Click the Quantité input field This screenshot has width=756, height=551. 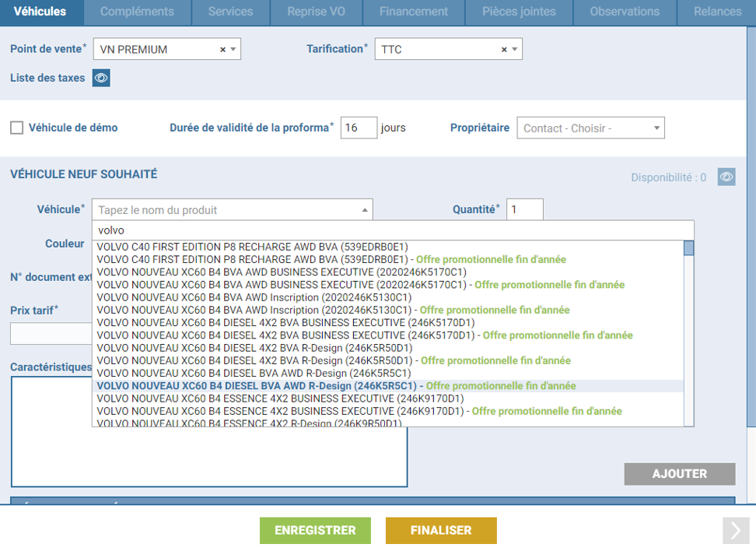(x=524, y=209)
